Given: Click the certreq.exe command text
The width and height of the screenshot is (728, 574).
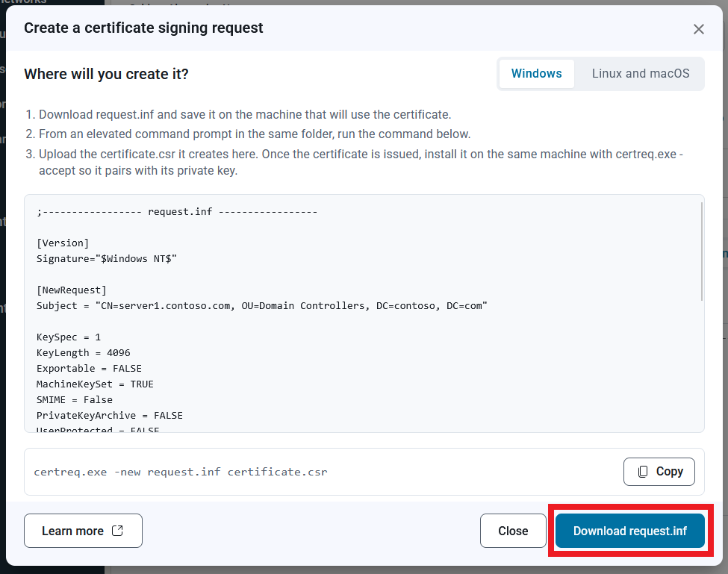Looking at the screenshot, I should click(180, 472).
